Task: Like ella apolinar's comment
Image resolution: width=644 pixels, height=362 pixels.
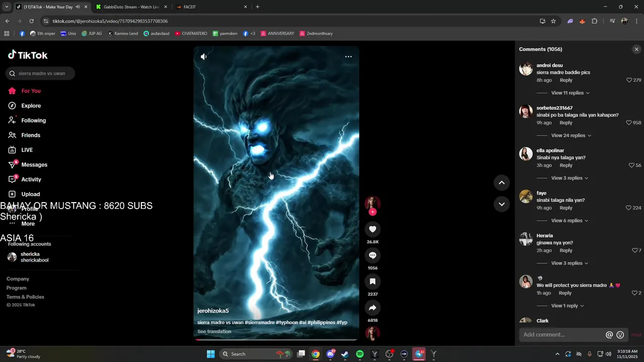Action: [631, 165]
